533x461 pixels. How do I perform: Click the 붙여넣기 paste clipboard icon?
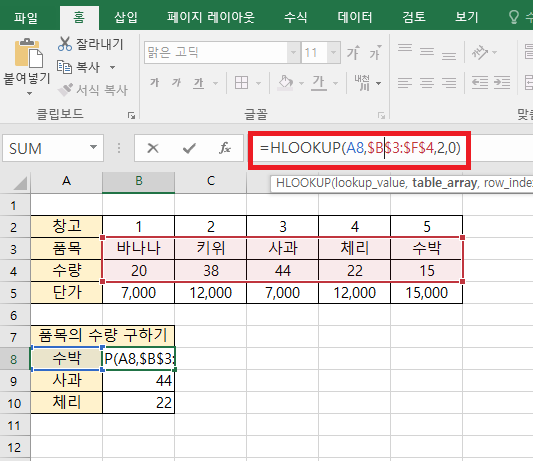(28, 53)
